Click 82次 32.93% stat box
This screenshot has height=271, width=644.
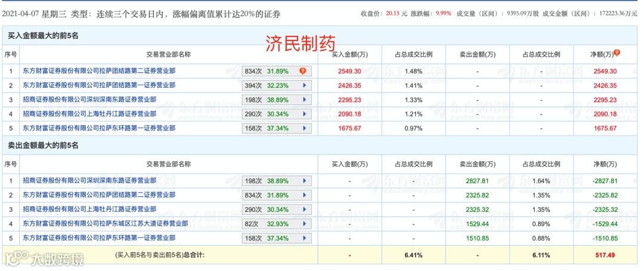coord(277,224)
